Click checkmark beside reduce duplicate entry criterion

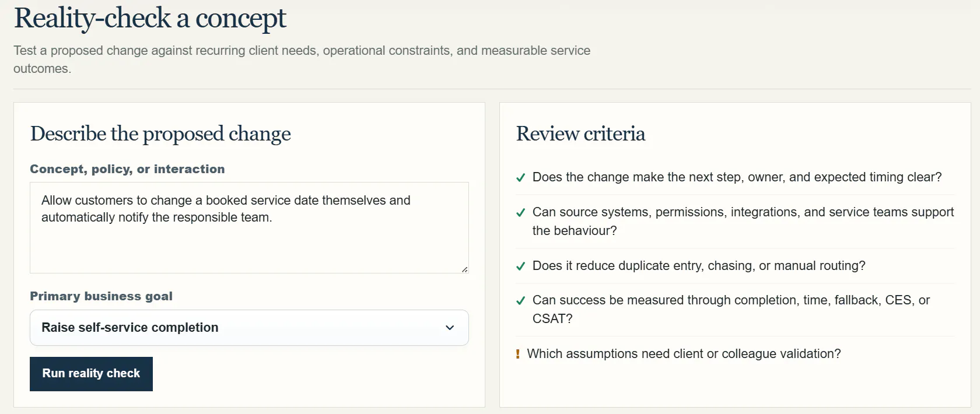(x=521, y=266)
